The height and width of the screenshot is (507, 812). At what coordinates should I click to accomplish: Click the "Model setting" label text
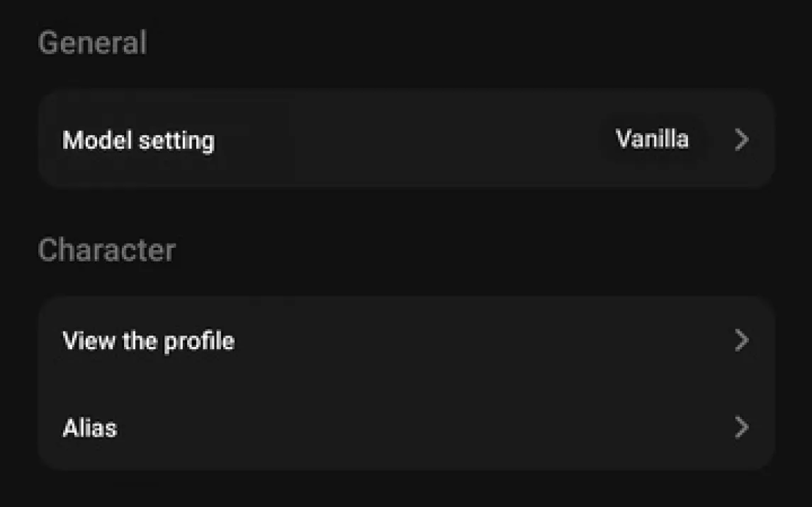(x=138, y=140)
